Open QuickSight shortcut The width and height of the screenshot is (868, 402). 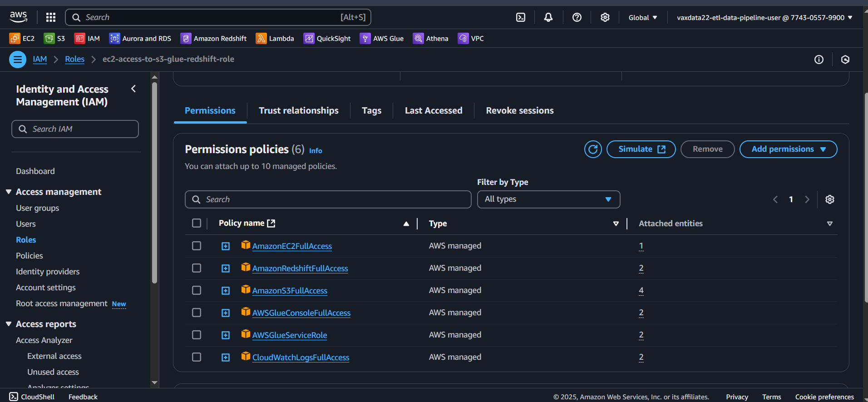tap(327, 39)
